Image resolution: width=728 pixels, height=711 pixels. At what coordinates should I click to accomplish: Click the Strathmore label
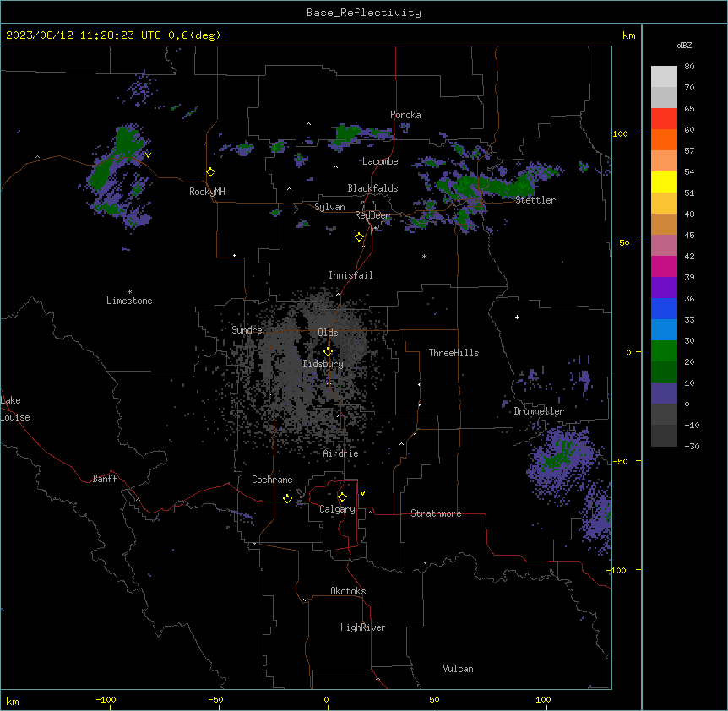coord(436,513)
